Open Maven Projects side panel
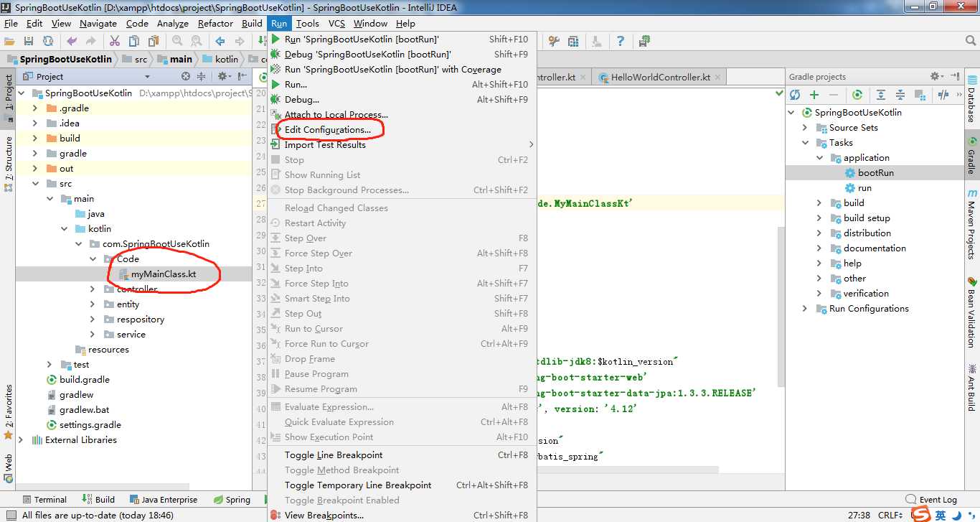The image size is (980, 522). point(971,225)
